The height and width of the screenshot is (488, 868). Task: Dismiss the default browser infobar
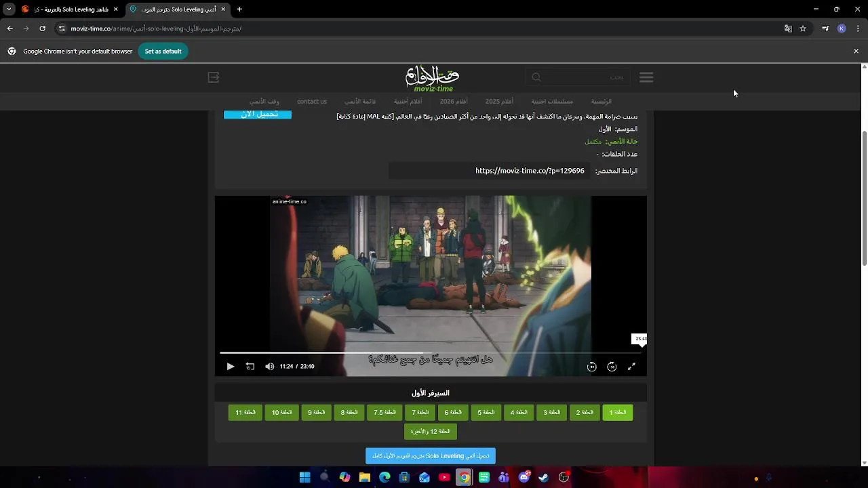(856, 52)
